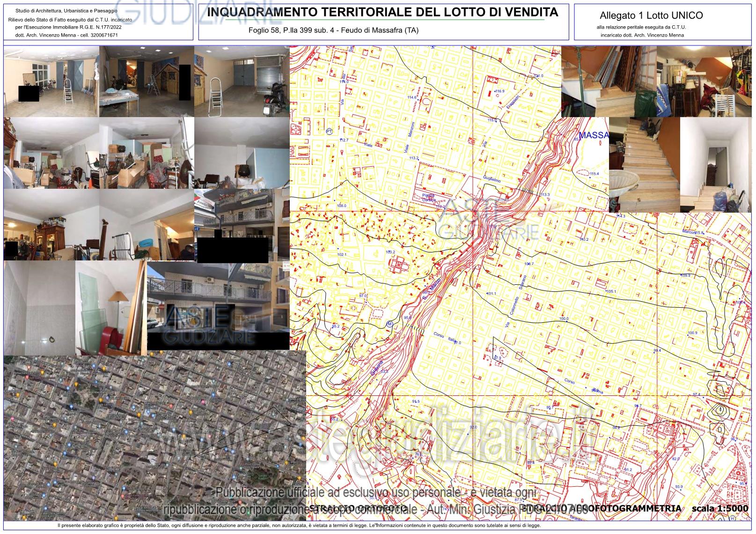Click the title INQUADRAMENTO TERRITORIALE DEL LOTTO DI VENDITA

click(382, 13)
